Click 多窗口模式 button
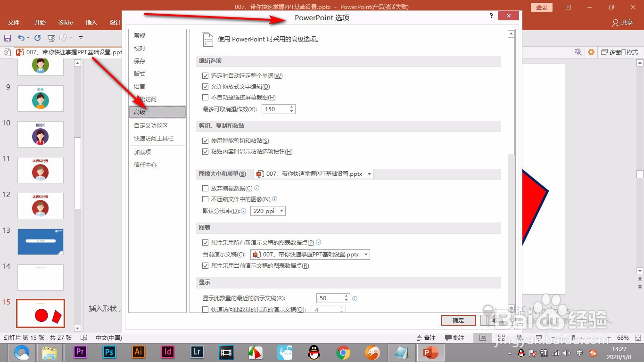The height and width of the screenshot is (362, 644). point(619,52)
